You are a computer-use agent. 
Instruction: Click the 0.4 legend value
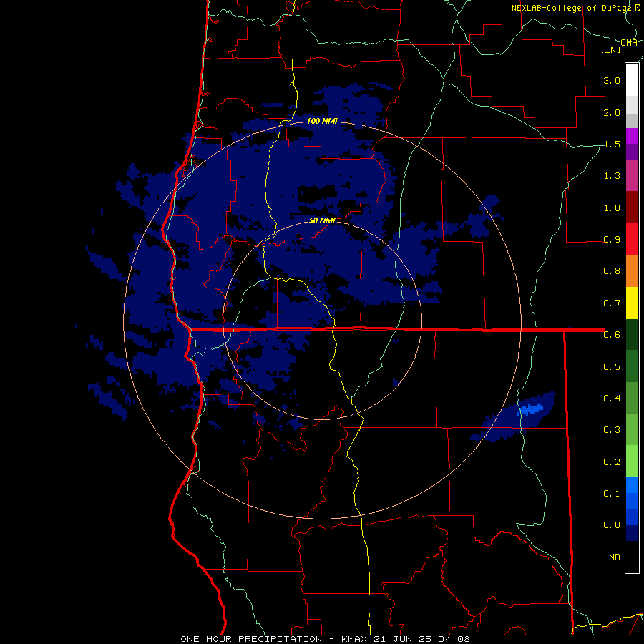[x=612, y=398]
